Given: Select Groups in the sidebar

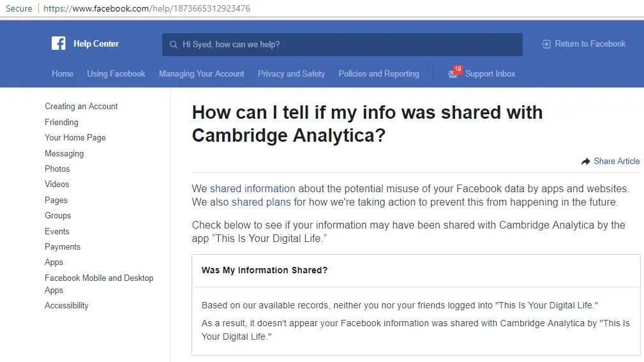Looking at the screenshot, I should click(58, 215).
